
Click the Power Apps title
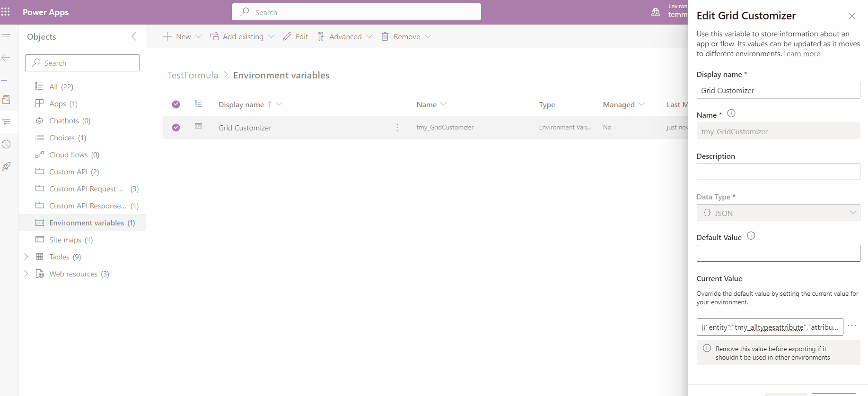[45, 12]
